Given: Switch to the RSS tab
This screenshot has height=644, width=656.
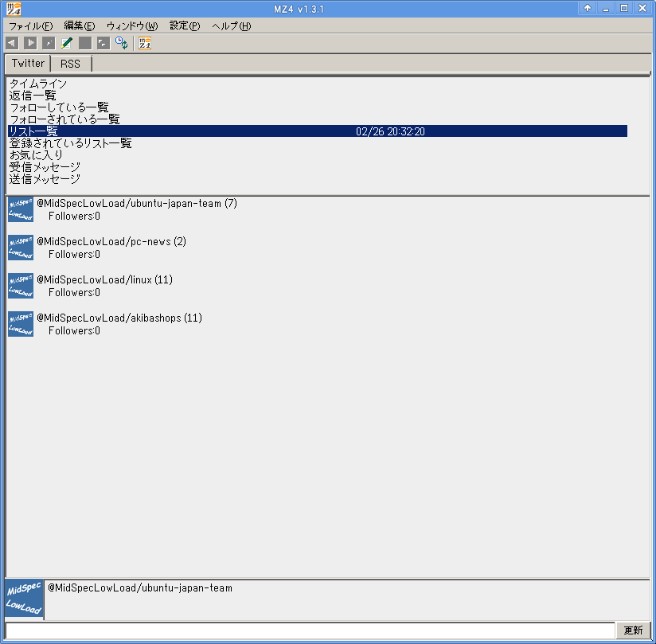Looking at the screenshot, I should tap(70, 64).
